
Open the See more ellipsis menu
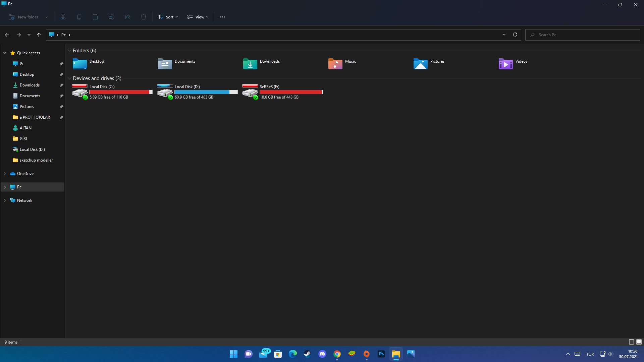click(x=222, y=17)
